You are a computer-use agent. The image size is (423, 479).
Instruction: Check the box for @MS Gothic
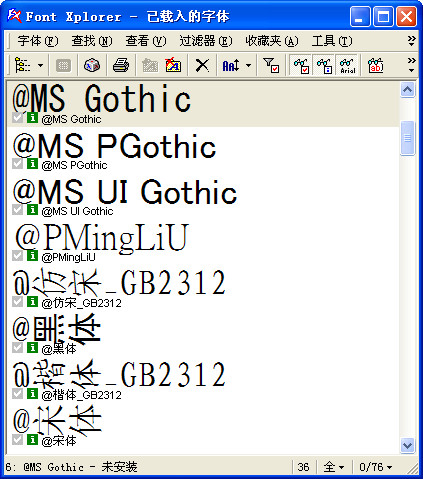17,118
